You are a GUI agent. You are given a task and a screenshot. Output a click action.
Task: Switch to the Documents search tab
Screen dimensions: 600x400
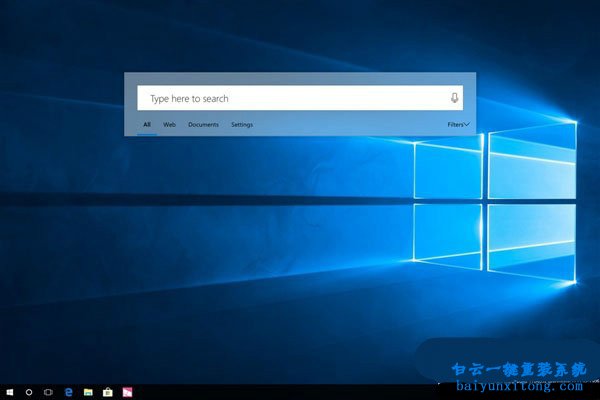pos(203,125)
